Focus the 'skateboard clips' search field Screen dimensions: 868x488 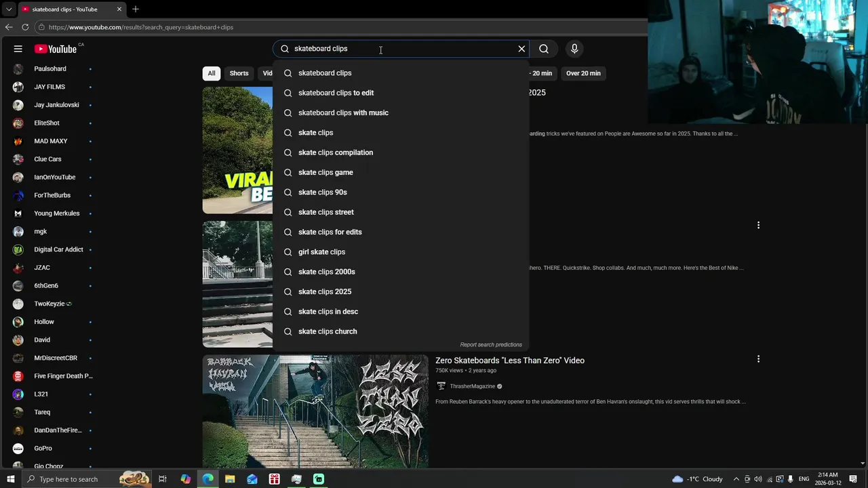400,49
